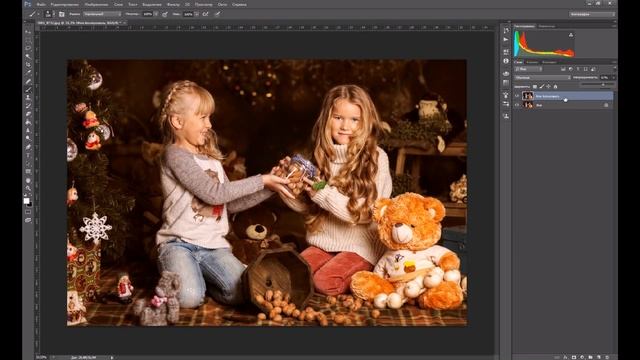The width and height of the screenshot is (640, 360).
Task: Select the Brush tool in toolbox
Action: click(x=27, y=90)
